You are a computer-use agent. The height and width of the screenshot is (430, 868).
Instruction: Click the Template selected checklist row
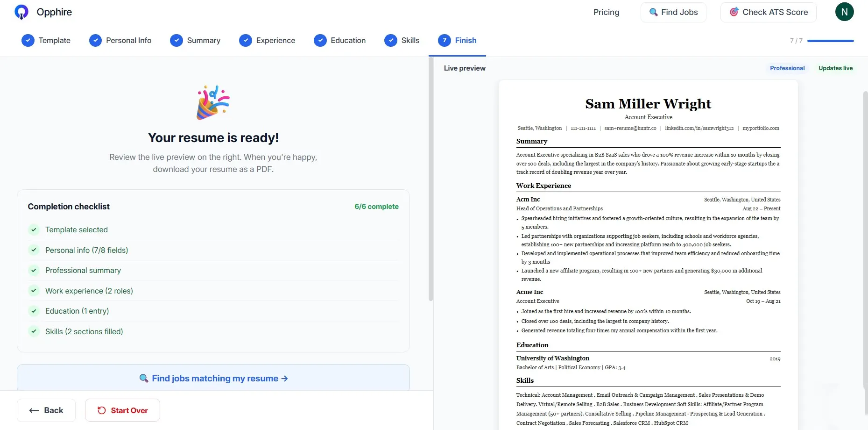click(213, 229)
